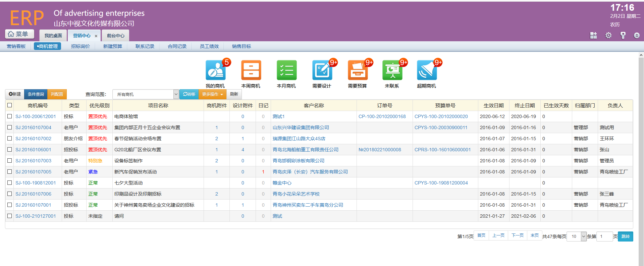Open 招标询价 menu item
Viewport: 644px width, 266px height.
[80, 46]
